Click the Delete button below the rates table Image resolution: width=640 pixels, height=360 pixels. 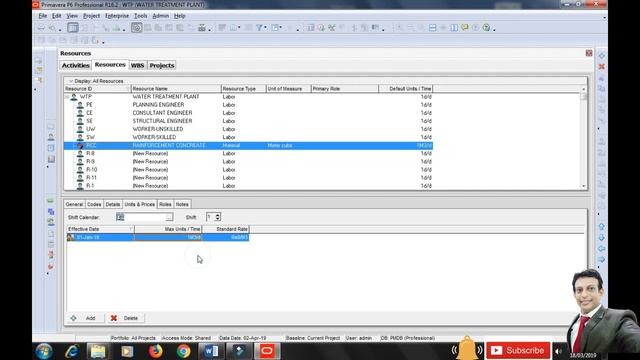pos(125,318)
